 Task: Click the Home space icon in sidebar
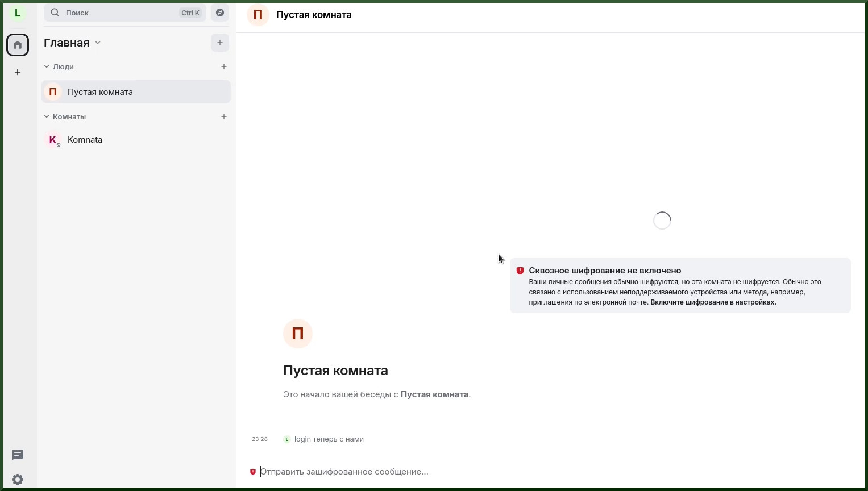18,45
